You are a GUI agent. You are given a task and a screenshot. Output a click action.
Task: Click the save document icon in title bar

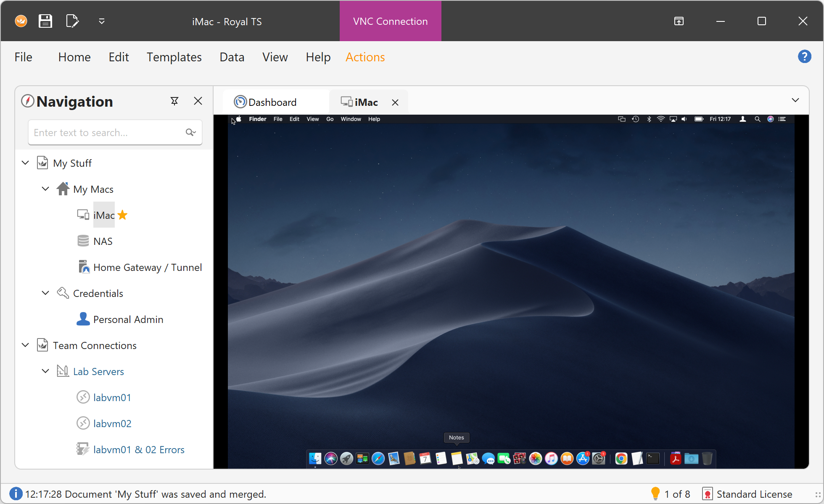(x=45, y=21)
